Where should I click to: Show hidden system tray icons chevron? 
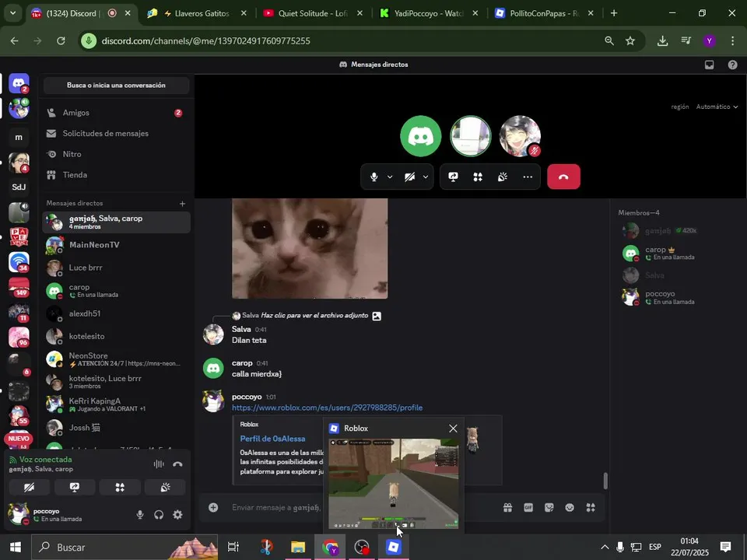(x=604, y=547)
